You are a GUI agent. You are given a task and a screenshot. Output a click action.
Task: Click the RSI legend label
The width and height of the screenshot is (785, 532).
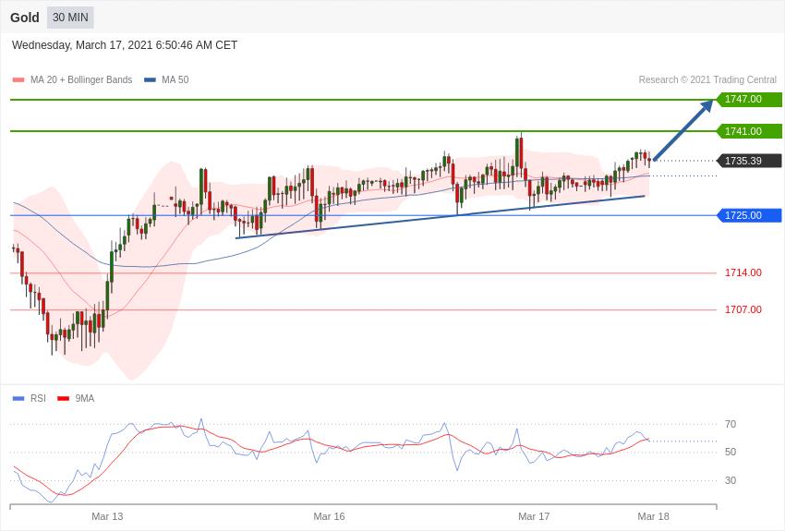(x=38, y=398)
